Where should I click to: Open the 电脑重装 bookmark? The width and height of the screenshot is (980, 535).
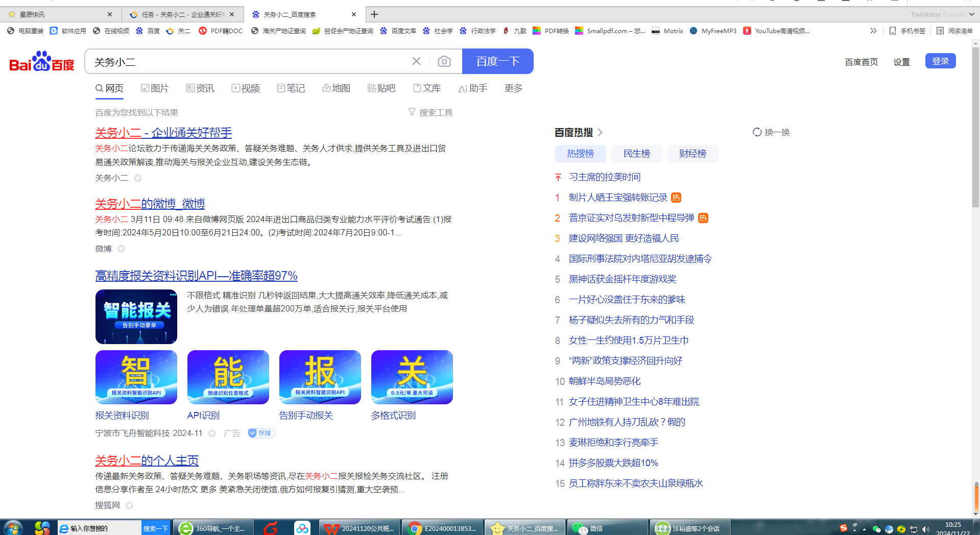25,31
